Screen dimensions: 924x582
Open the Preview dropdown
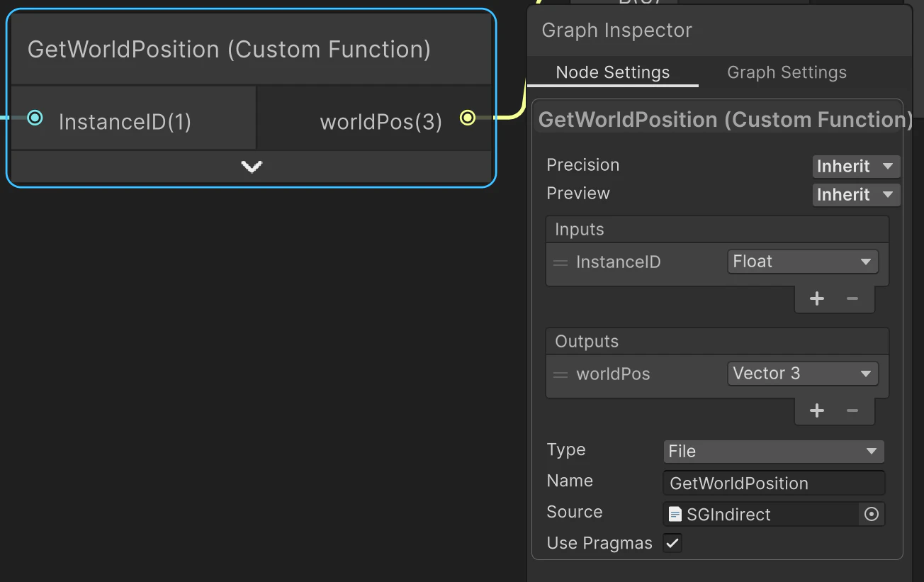856,195
